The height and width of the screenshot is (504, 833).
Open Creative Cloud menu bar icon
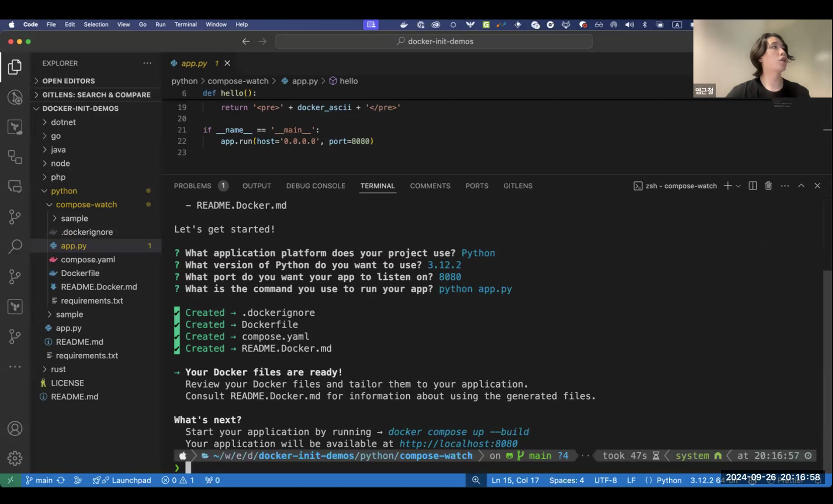click(436, 24)
